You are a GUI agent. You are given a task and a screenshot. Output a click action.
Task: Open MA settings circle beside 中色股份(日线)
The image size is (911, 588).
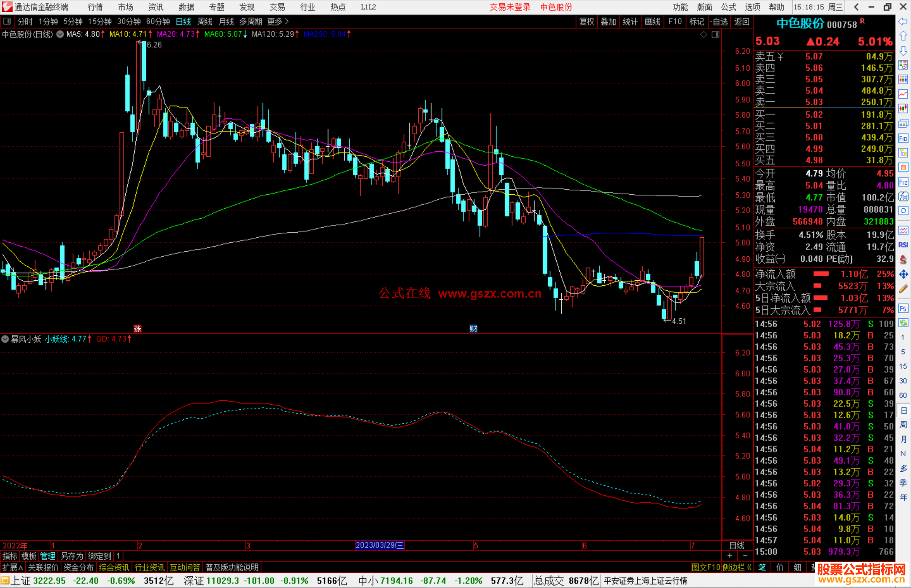[x=60, y=34]
